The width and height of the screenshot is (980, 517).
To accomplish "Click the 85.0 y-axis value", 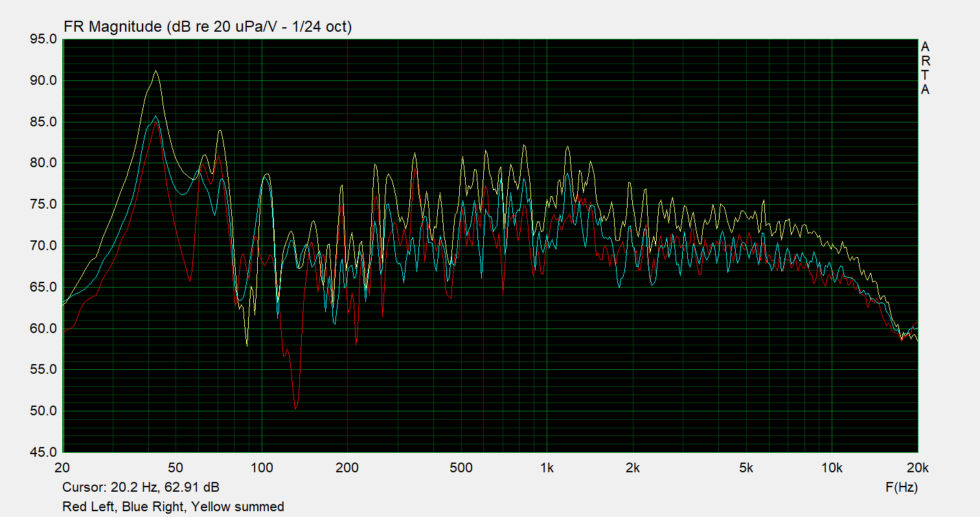I will coord(43,122).
